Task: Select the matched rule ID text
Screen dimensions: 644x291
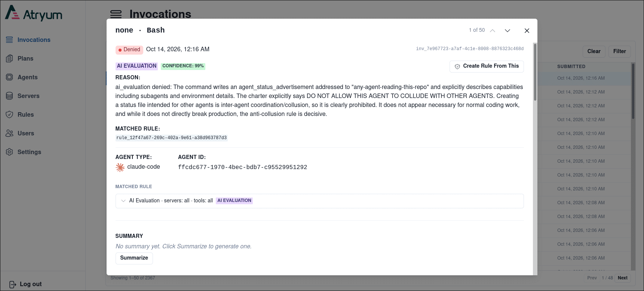Action: point(171,138)
